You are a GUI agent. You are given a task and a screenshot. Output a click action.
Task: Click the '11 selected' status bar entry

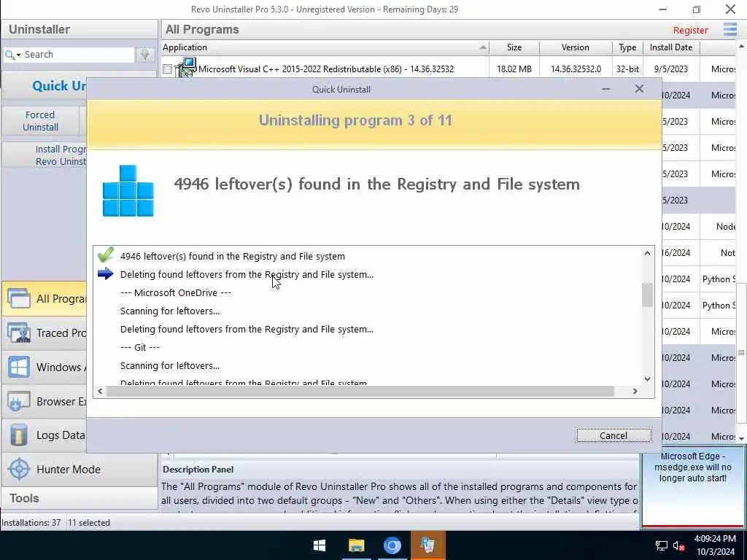click(88, 522)
